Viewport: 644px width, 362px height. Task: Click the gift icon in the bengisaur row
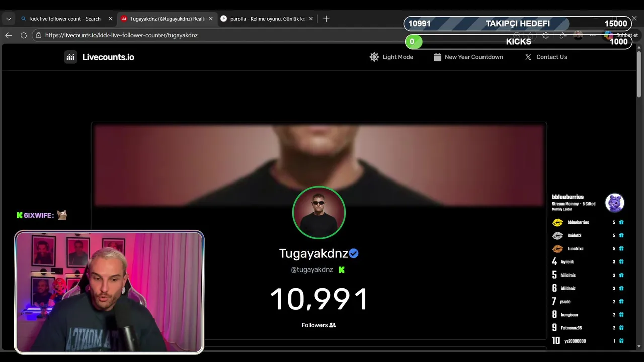(x=621, y=315)
